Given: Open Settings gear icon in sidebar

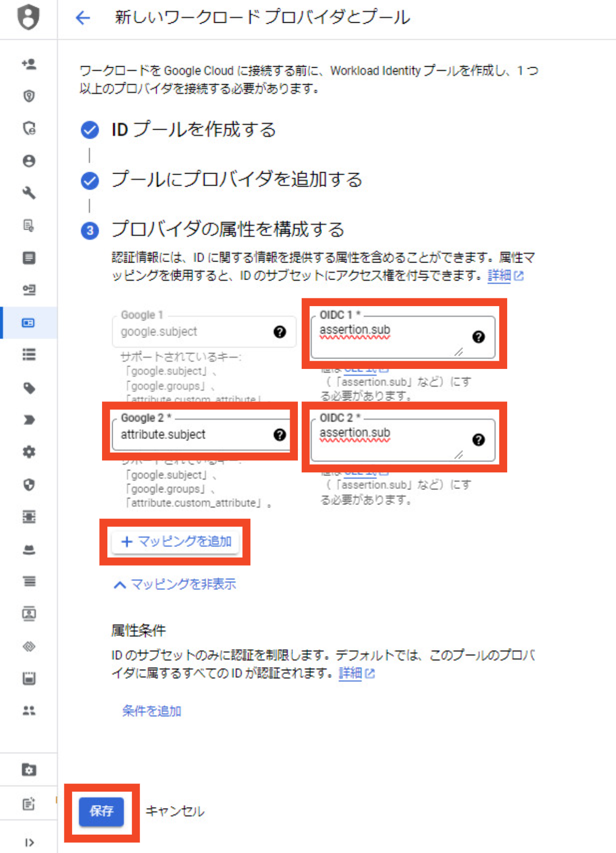Looking at the screenshot, I should 29,452.
